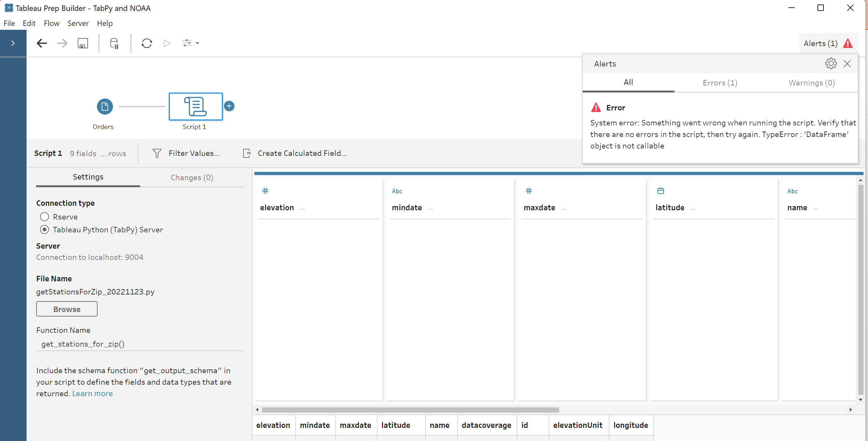Click the Learn more link
Screen dimensions: 868x441
click(92, 393)
